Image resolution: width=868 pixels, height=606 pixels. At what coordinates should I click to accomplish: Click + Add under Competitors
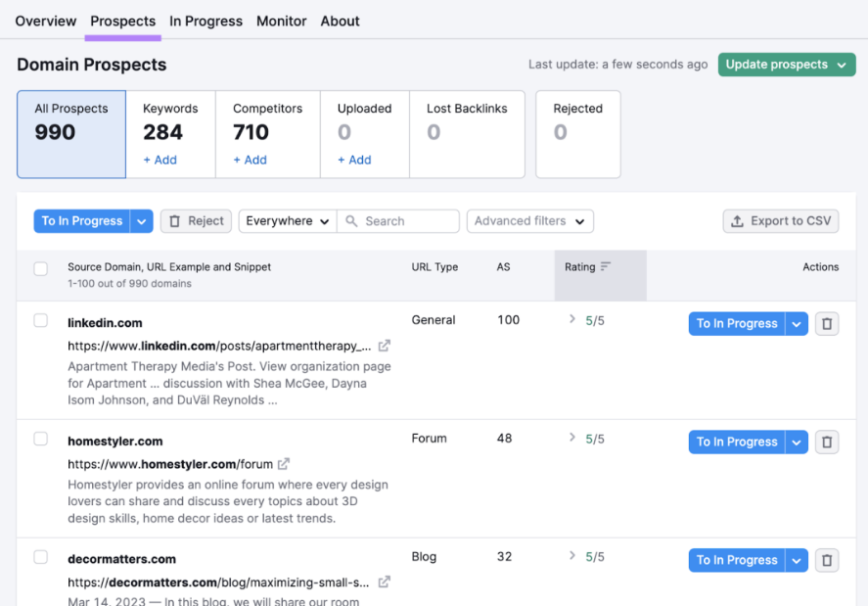[x=250, y=161]
